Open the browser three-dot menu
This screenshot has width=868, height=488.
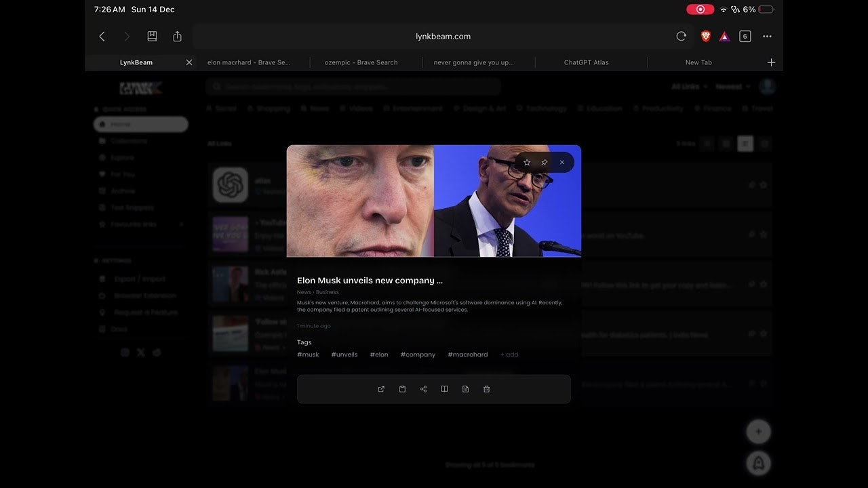point(767,37)
